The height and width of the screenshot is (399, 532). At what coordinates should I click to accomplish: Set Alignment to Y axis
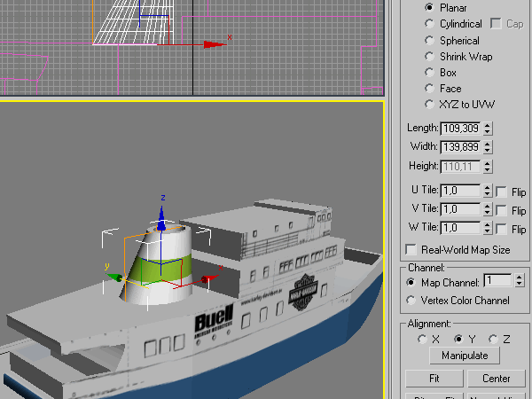pyautogui.click(x=458, y=339)
